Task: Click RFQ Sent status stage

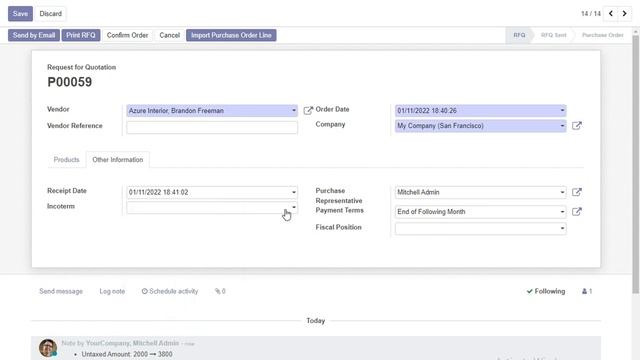Action: click(553, 35)
